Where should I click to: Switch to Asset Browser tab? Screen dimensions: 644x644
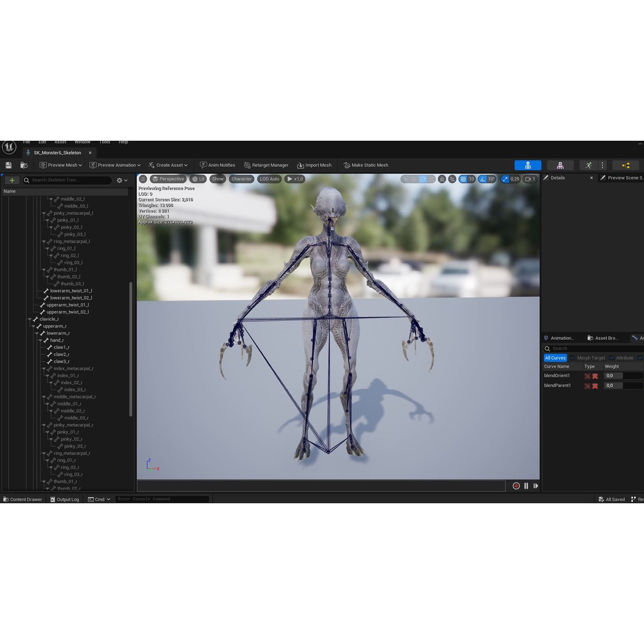coord(602,338)
